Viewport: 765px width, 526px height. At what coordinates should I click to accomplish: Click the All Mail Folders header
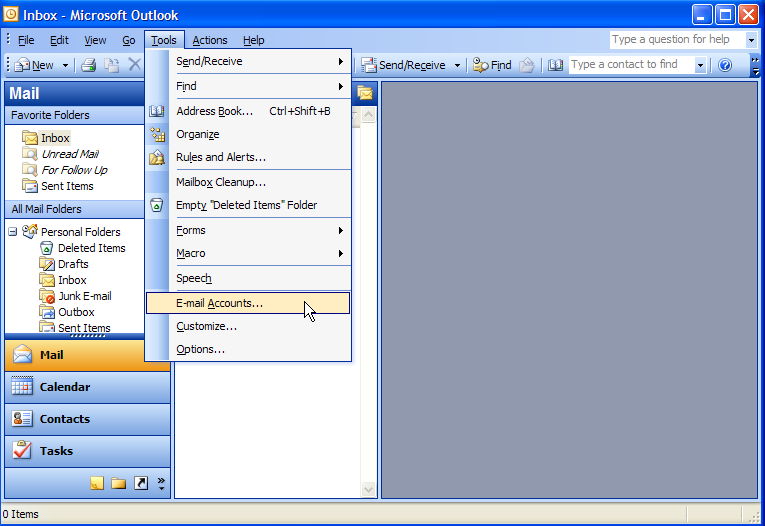pos(75,209)
